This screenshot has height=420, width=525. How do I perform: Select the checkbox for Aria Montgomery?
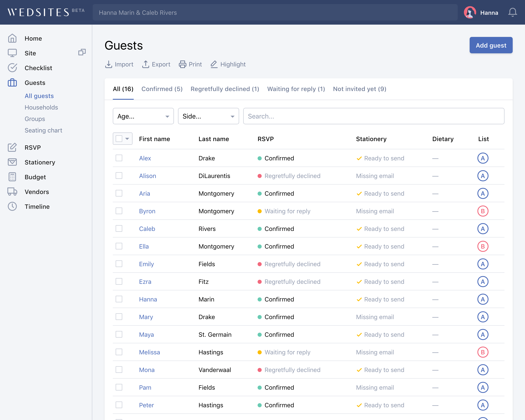(119, 193)
